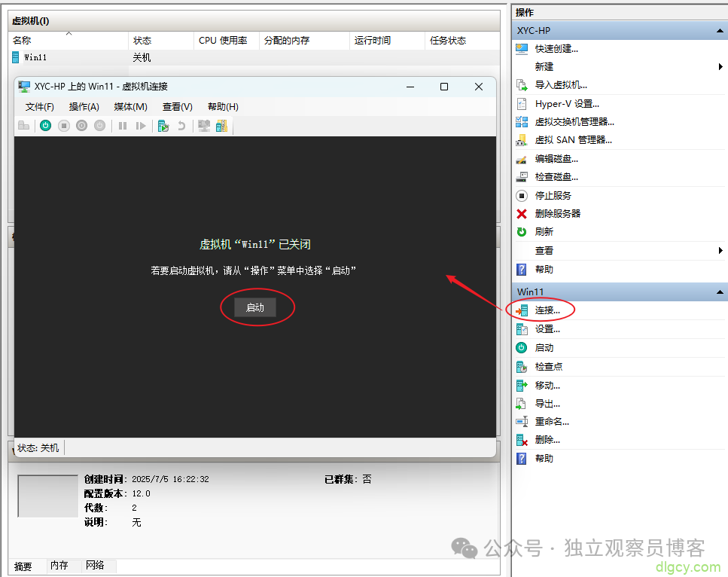The height and width of the screenshot is (577, 728).
Task: Switch to the 内存 tab
Action: (x=59, y=566)
